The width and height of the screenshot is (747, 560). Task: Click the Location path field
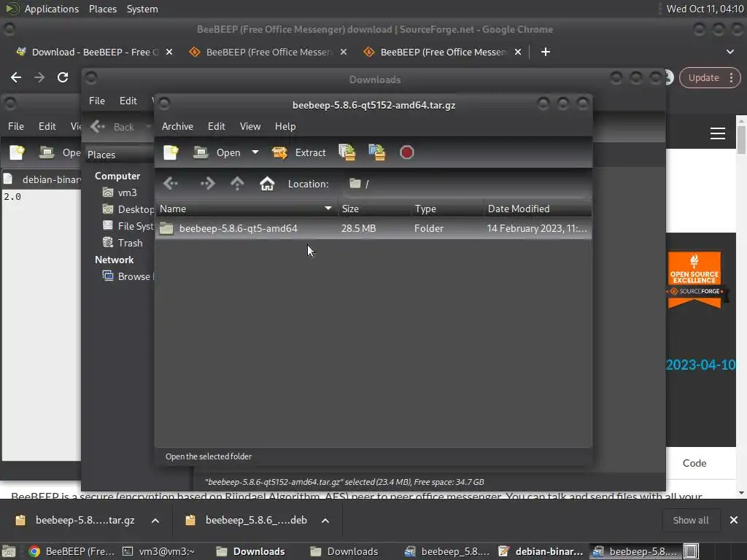click(466, 184)
